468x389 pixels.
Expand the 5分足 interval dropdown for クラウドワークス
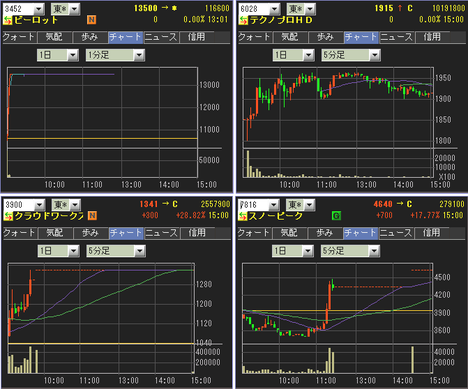click(140, 251)
